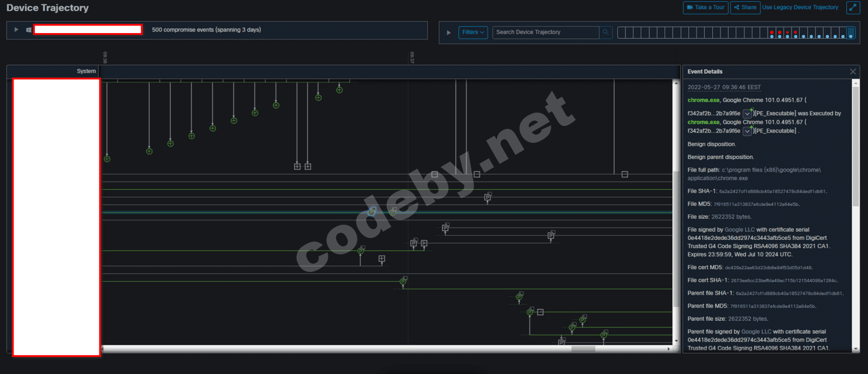Click the Take a Tour button

tap(705, 8)
